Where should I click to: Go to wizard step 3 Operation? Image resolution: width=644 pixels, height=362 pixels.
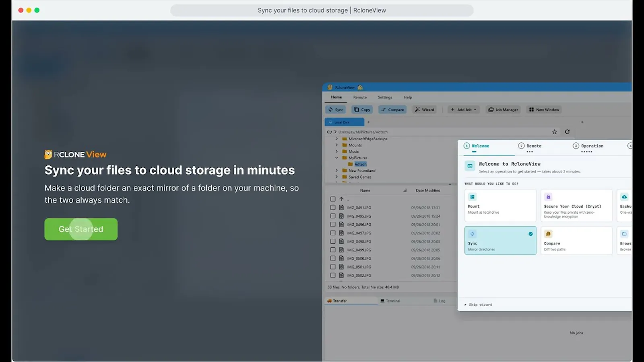coord(588,146)
